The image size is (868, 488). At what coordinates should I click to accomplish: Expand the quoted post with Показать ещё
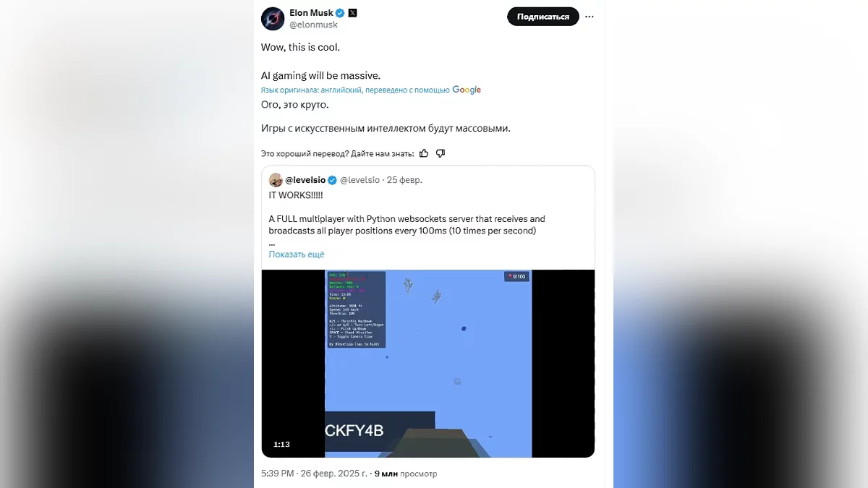coord(297,254)
